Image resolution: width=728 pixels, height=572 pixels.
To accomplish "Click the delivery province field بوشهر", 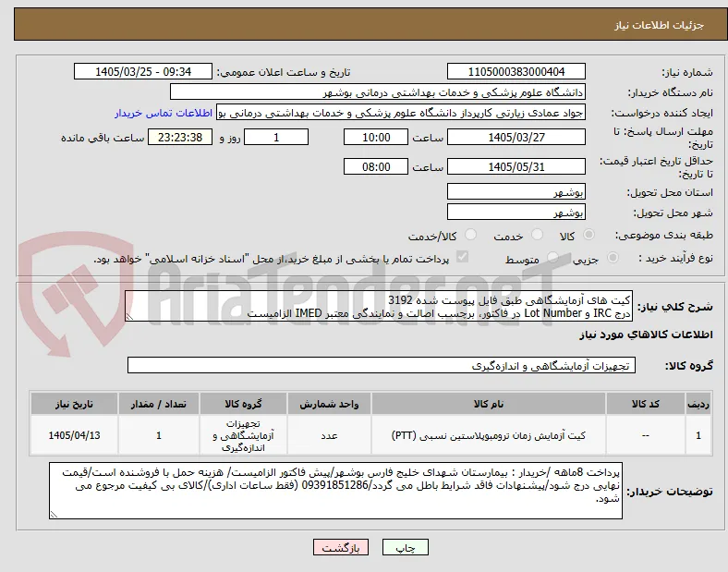I will [516, 192].
